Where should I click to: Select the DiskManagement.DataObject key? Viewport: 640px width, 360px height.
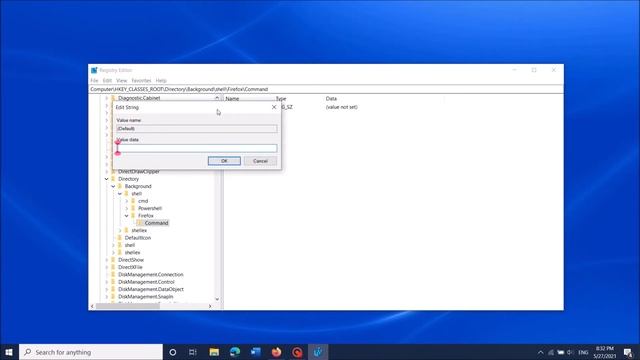click(151, 289)
